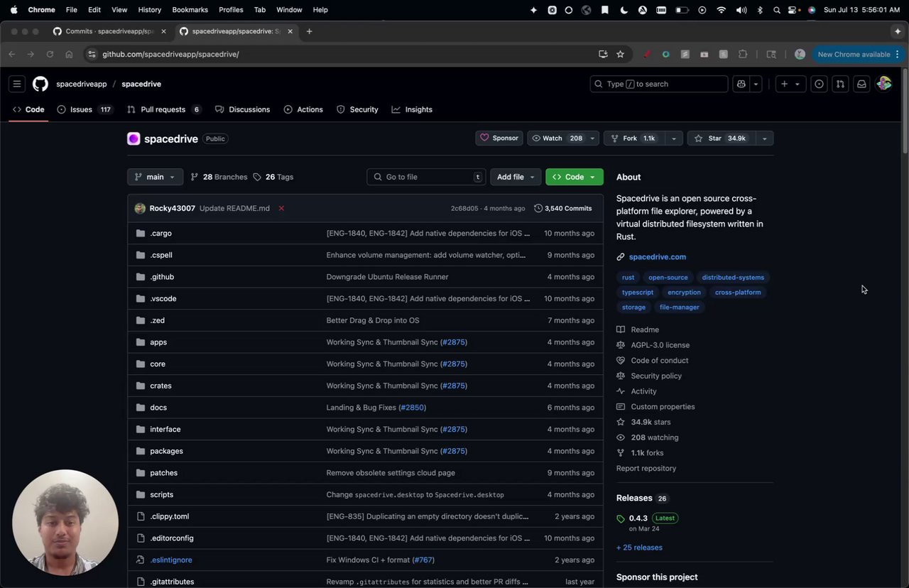Open macOS Control Center icon

point(793,10)
